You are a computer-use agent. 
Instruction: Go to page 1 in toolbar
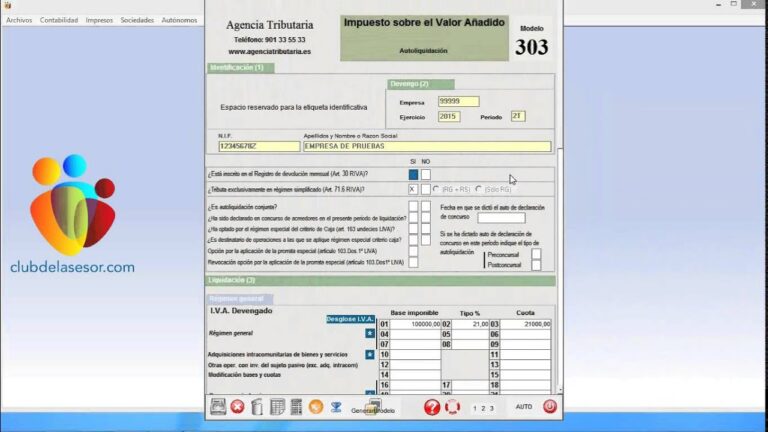[x=475, y=408]
